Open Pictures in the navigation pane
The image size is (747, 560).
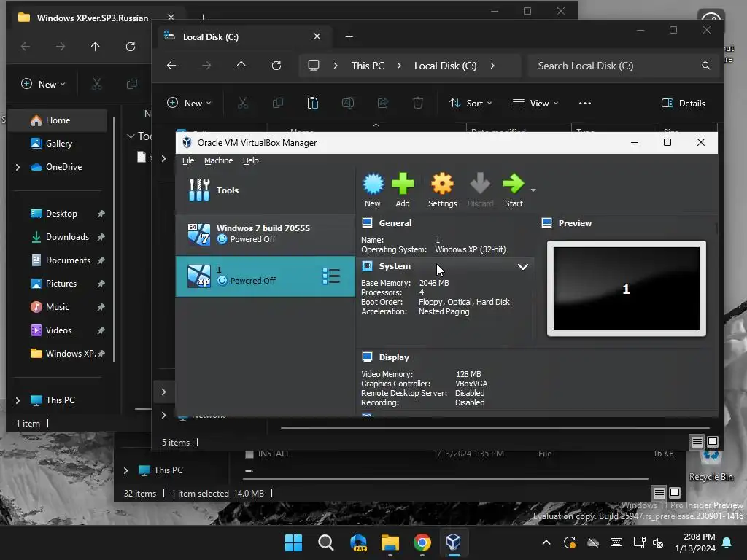pos(61,284)
